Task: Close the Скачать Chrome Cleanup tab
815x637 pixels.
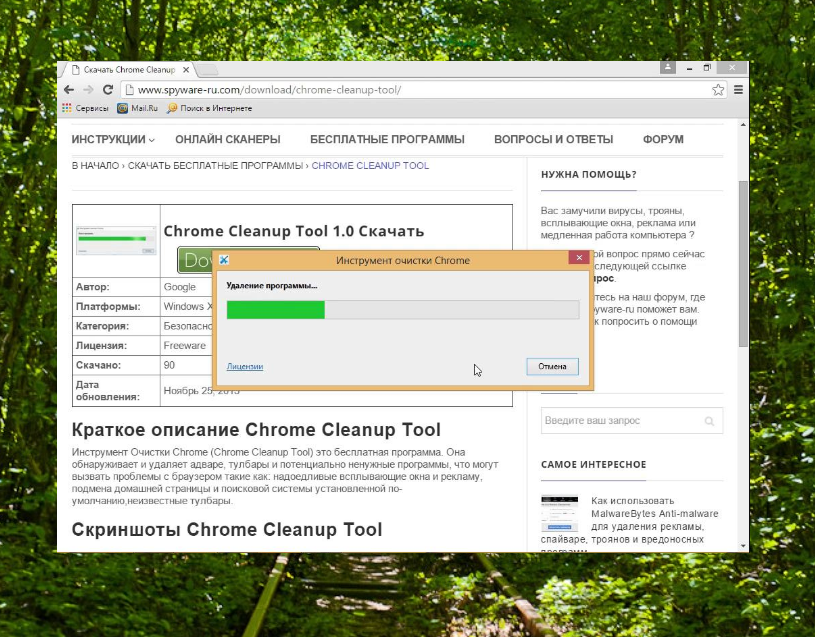Action: (x=186, y=70)
